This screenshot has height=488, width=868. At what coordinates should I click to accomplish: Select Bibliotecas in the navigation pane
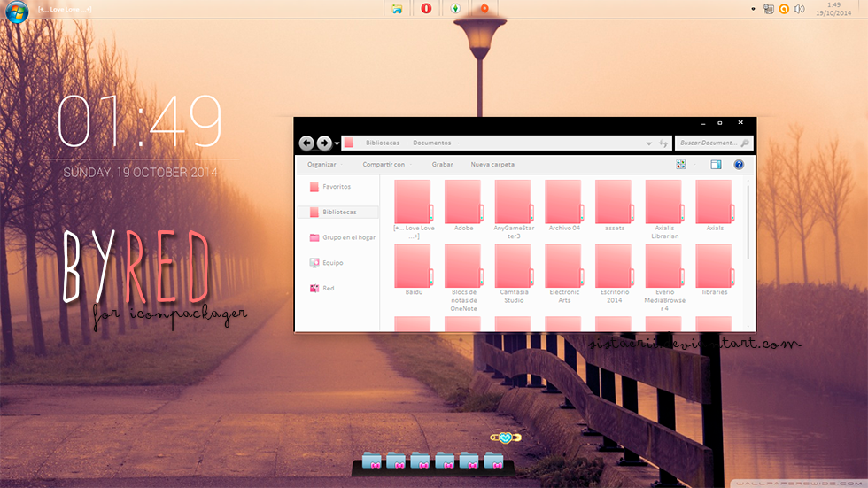point(338,212)
